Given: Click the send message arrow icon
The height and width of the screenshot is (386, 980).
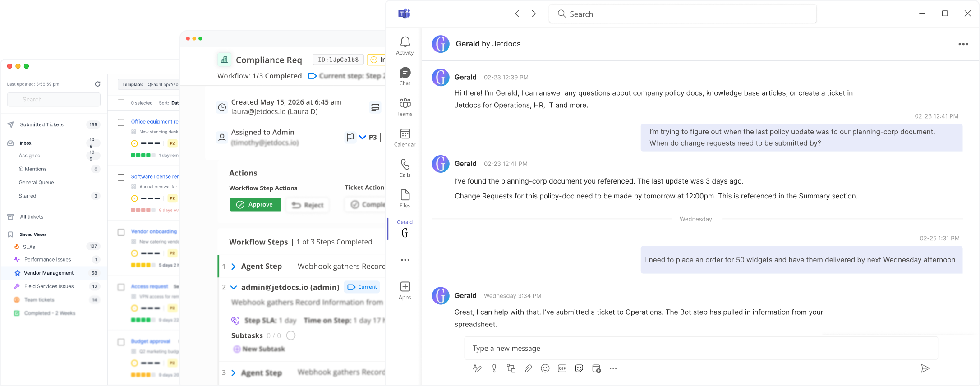Looking at the screenshot, I should 925,368.
